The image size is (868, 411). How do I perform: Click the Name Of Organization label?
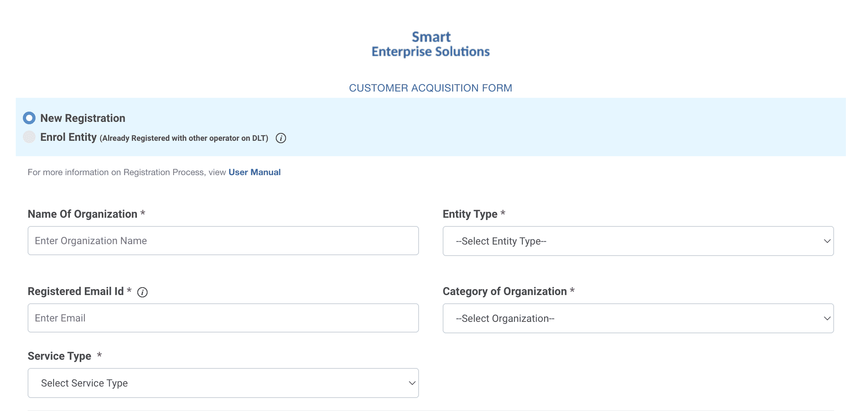(86, 214)
